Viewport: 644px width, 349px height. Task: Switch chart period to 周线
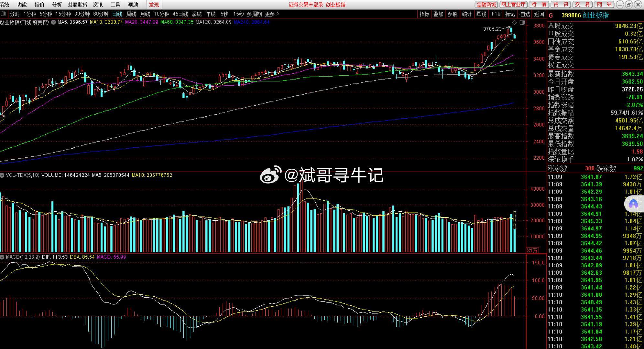[x=131, y=14]
